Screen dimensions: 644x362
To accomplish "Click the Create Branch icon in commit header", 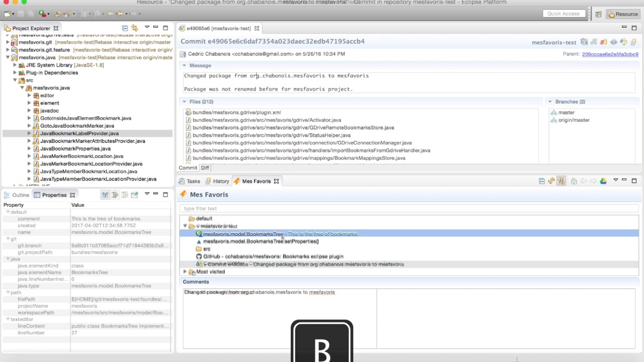I will pos(594,42).
